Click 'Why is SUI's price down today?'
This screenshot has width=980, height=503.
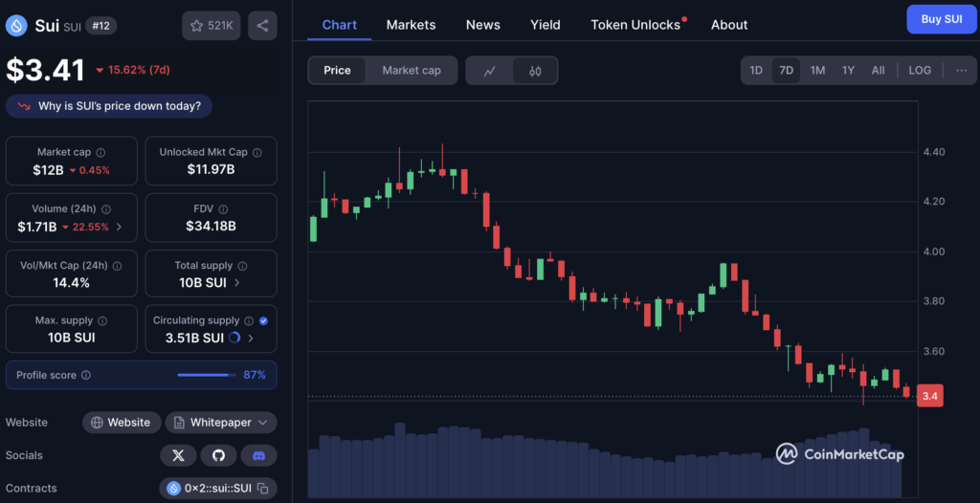(109, 106)
